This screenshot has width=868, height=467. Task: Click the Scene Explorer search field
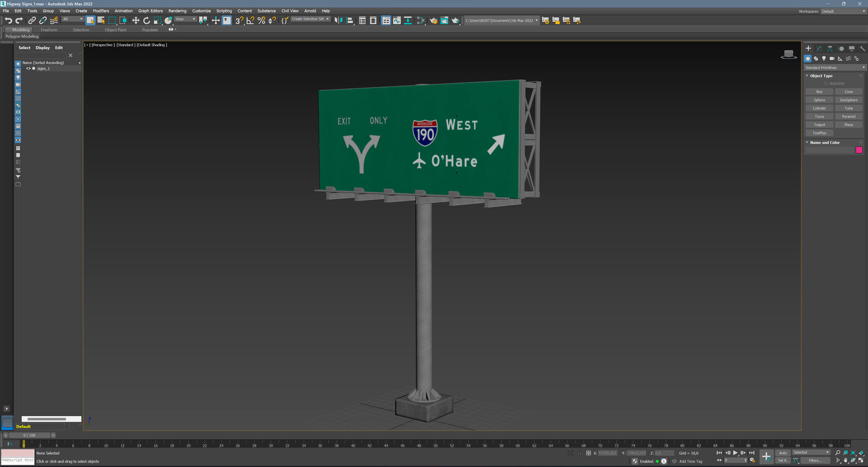click(x=41, y=55)
